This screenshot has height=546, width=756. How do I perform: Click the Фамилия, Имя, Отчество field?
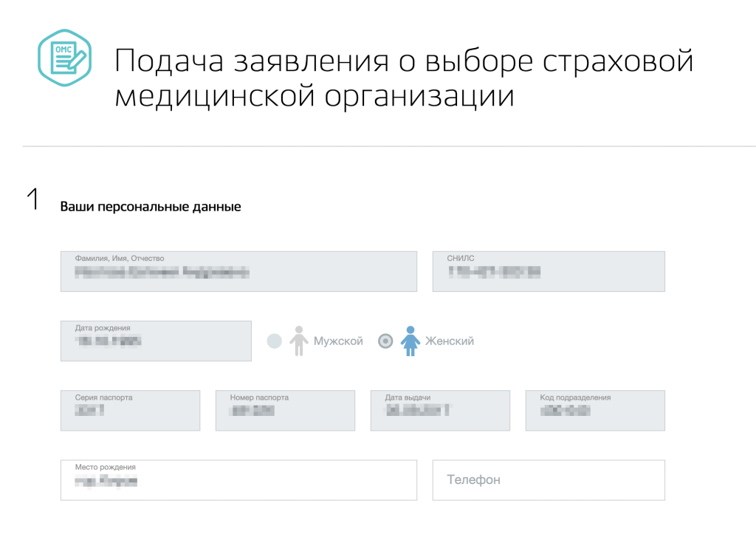tap(238, 271)
